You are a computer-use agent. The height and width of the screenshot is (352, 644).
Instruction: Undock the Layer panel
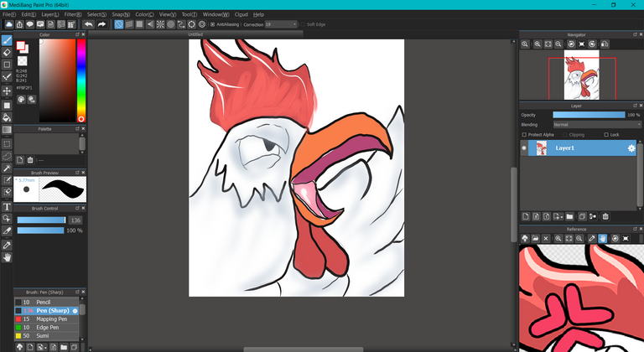pos(635,106)
